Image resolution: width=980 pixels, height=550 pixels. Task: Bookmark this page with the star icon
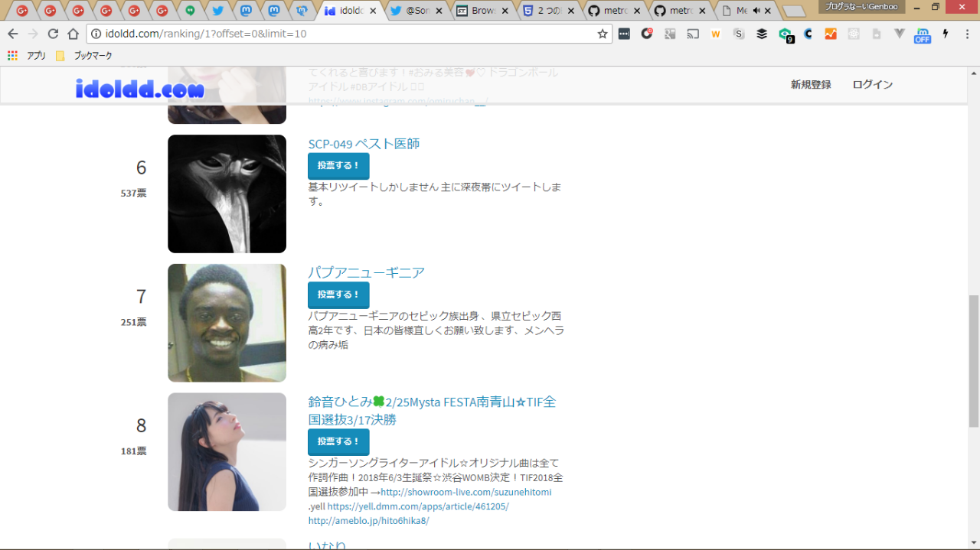[603, 34]
